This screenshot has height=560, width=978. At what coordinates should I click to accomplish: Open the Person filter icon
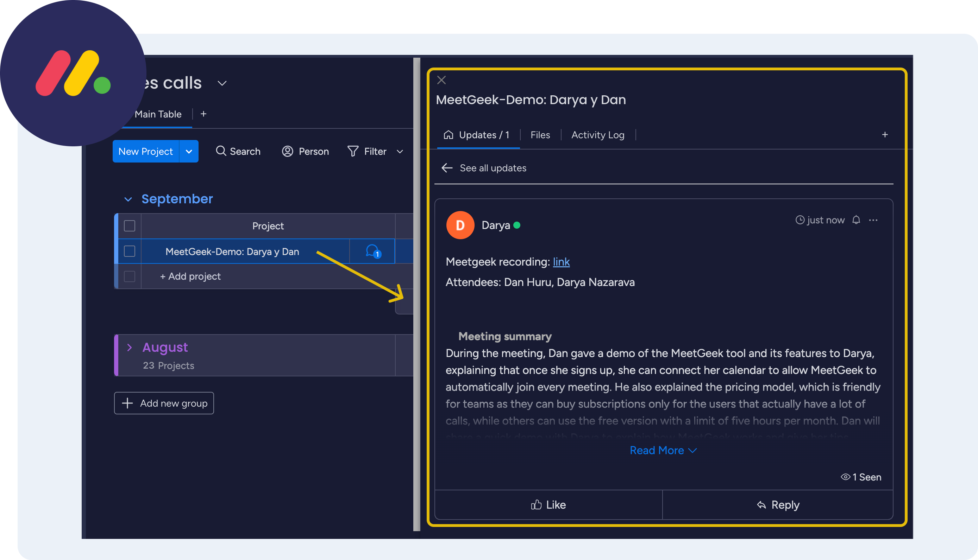[x=288, y=151]
